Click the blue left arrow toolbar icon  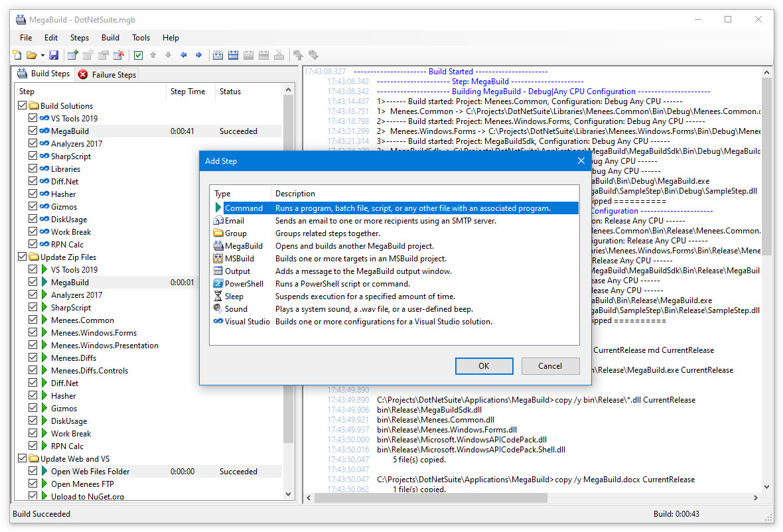click(x=184, y=55)
